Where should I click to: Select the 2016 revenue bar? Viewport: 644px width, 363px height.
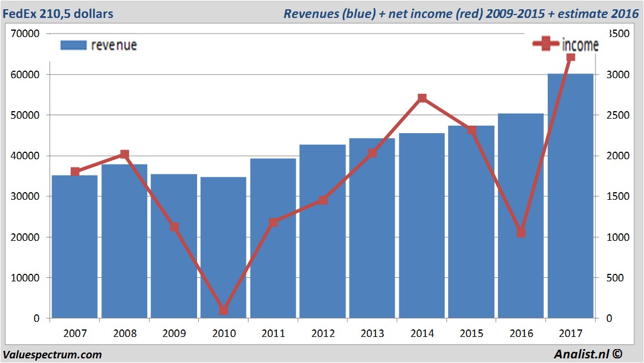click(x=521, y=216)
